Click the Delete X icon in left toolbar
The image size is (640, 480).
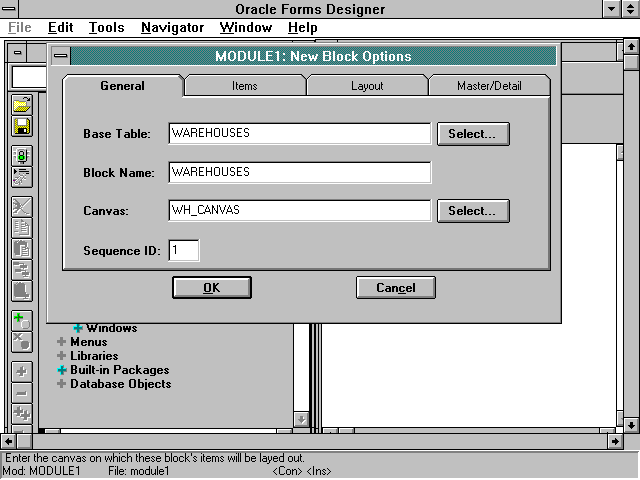[x=21, y=342]
